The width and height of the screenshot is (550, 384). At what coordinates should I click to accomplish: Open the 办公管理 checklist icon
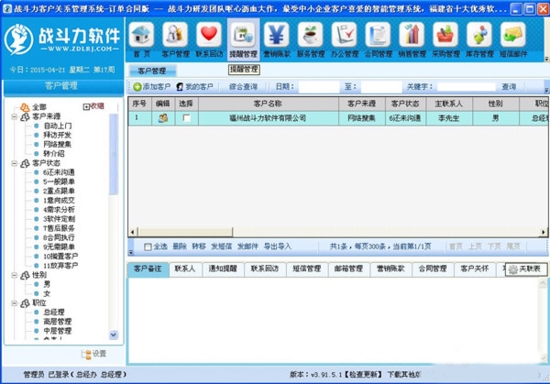pos(344,35)
